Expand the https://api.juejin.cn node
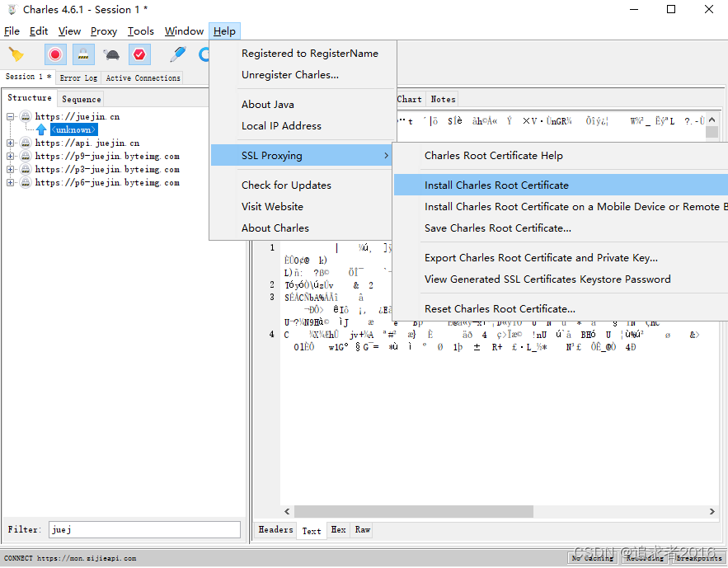The image size is (728, 568). tap(10, 143)
